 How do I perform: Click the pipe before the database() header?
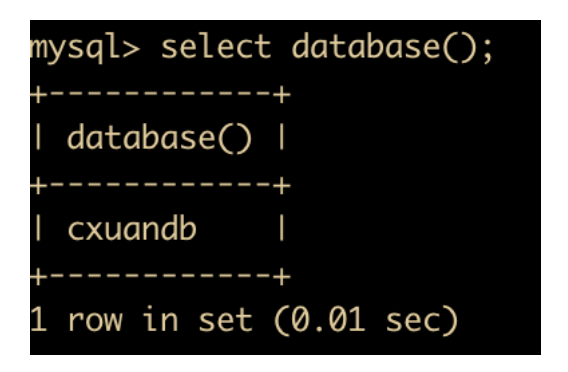tap(38, 137)
